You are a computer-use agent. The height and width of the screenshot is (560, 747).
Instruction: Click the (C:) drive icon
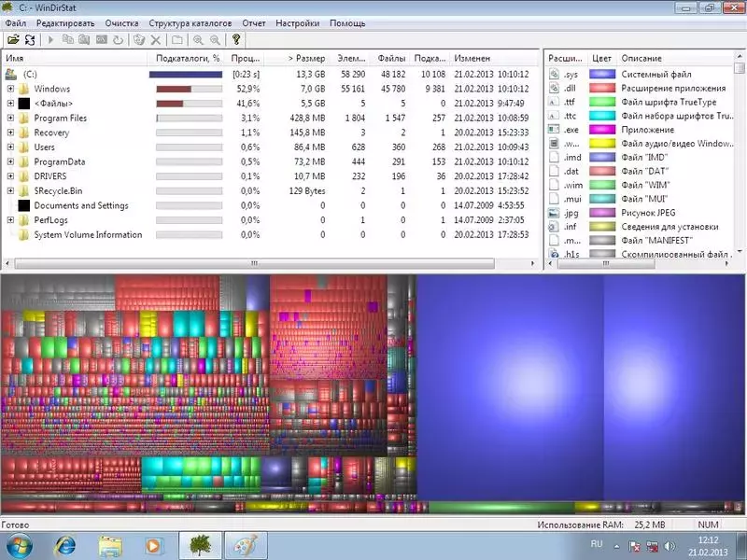(x=11, y=75)
